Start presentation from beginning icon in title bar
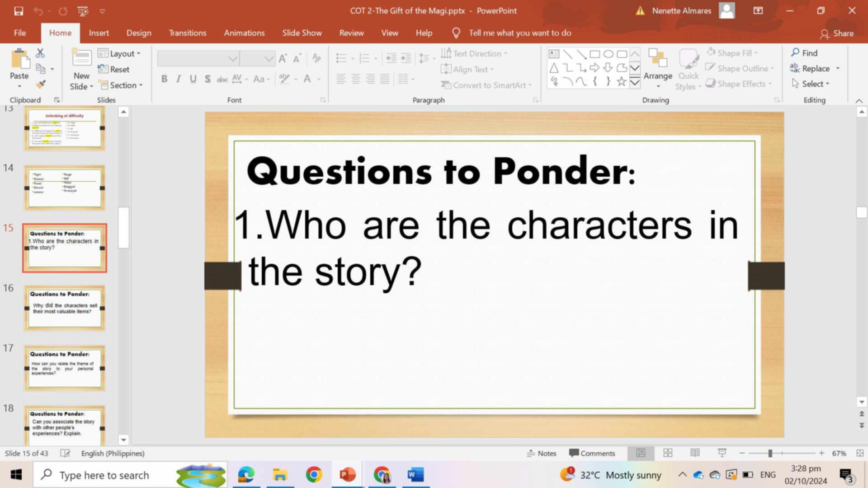868x488 pixels. point(83,11)
